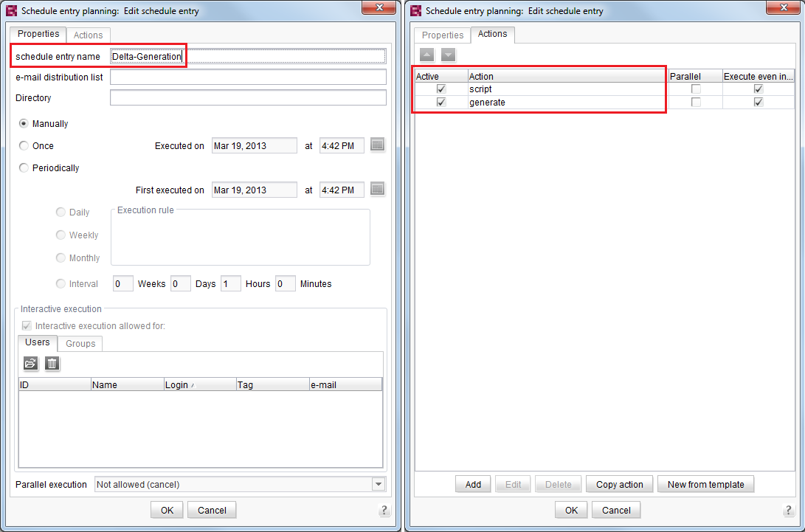Toggle Active checkbox for script action
Image resolution: width=805 pixels, height=532 pixels.
[441, 89]
